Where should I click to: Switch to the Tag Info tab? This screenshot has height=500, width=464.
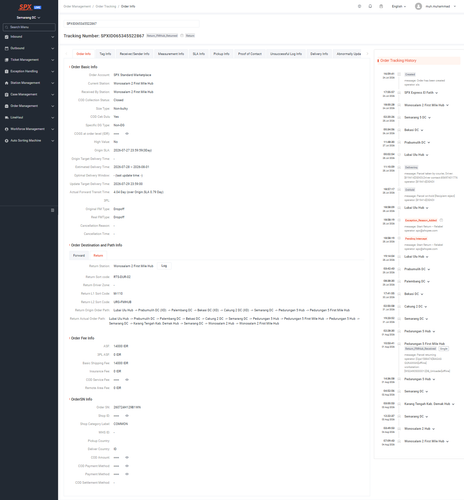(x=105, y=54)
